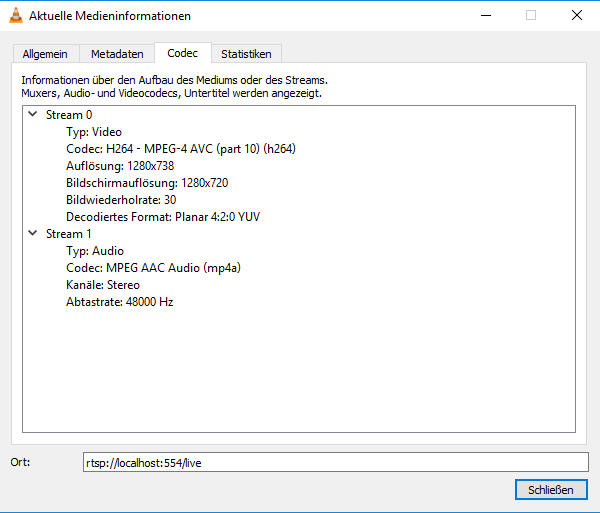600x513 pixels.
Task: Select the Auflösung: 1280x738 row
Action: click(x=119, y=166)
